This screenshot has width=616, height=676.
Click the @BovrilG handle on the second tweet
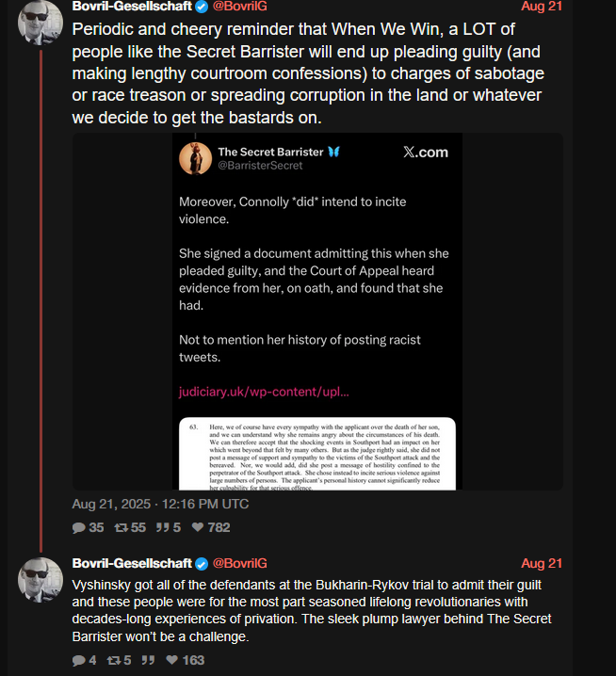point(240,563)
